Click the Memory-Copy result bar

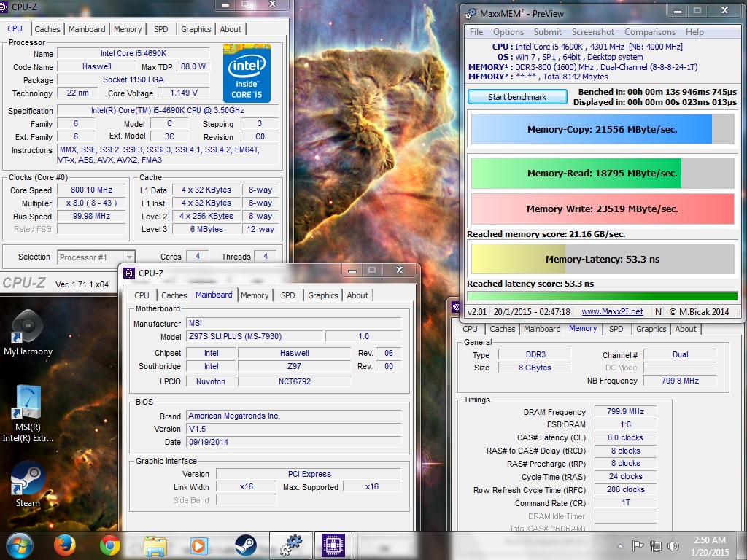[x=603, y=130]
